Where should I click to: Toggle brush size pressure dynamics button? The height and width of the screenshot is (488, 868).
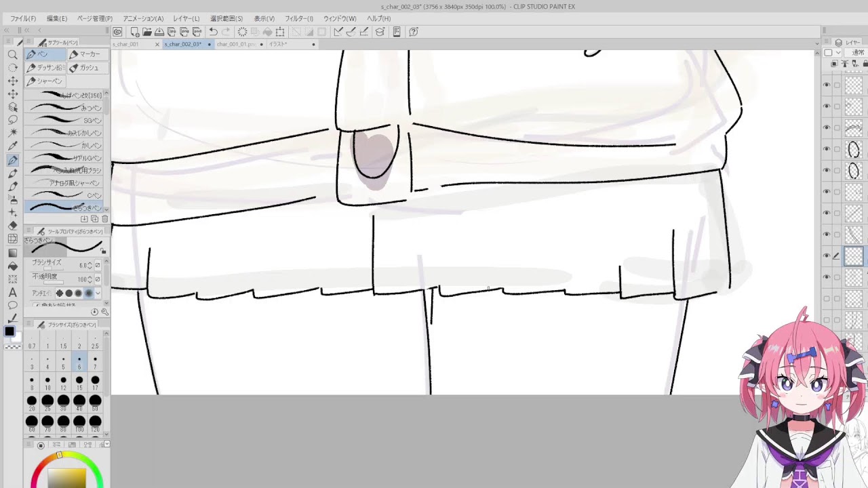click(98, 266)
